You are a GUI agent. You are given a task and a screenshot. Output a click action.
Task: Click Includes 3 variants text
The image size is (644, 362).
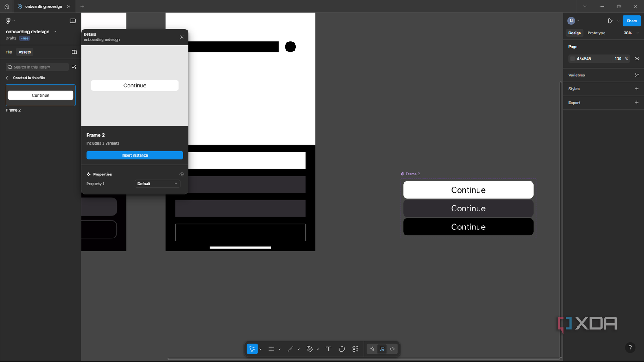[x=103, y=143]
